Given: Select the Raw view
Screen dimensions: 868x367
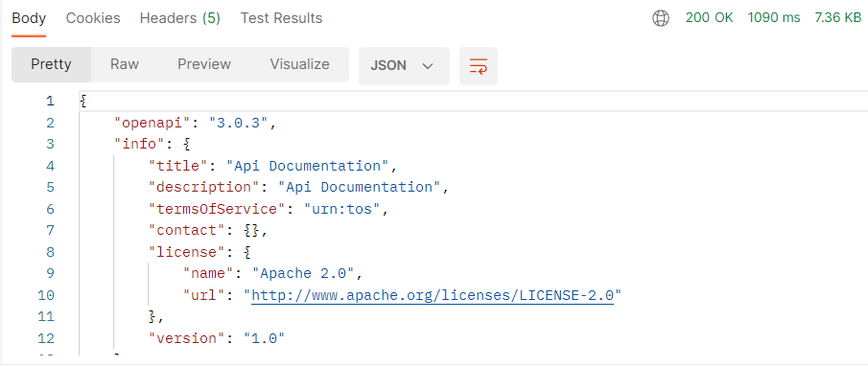Looking at the screenshot, I should [125, 64].
